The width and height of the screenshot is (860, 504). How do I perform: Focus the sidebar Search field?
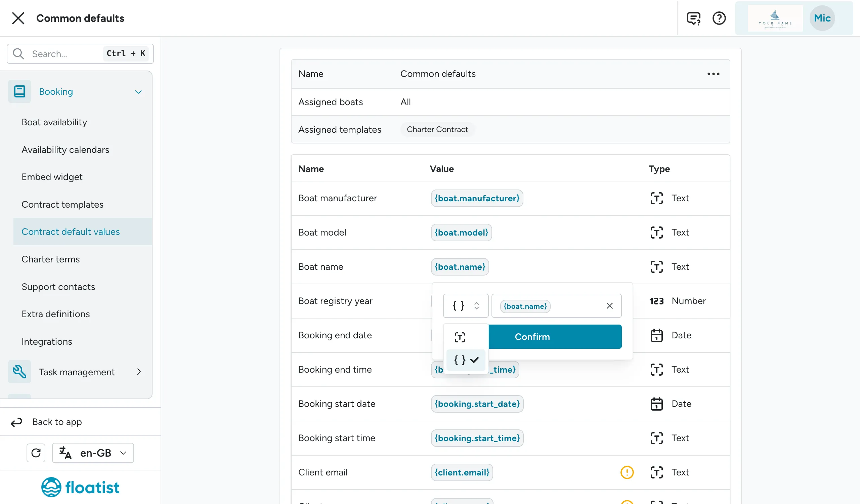tap(80, 53)
